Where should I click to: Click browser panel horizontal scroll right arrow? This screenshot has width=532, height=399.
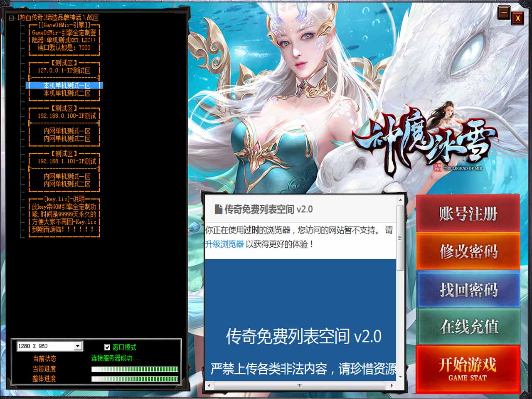[x=392, y=386]
